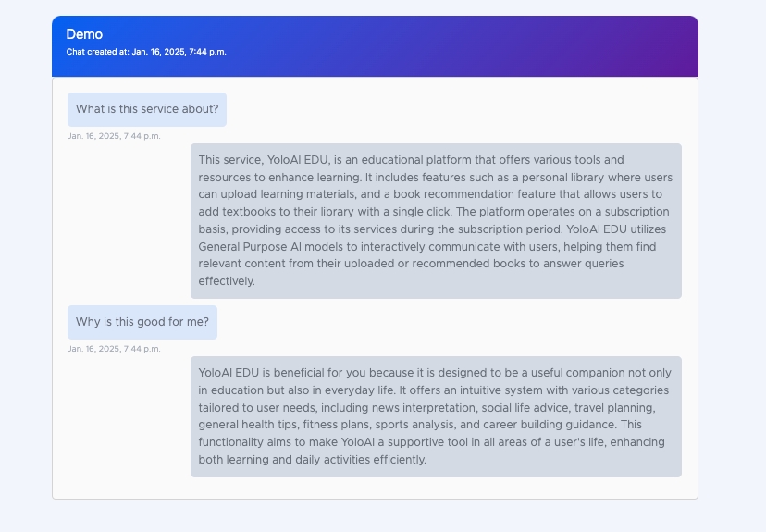Click the phrase "General Purpose AI models"

[268, 246]
